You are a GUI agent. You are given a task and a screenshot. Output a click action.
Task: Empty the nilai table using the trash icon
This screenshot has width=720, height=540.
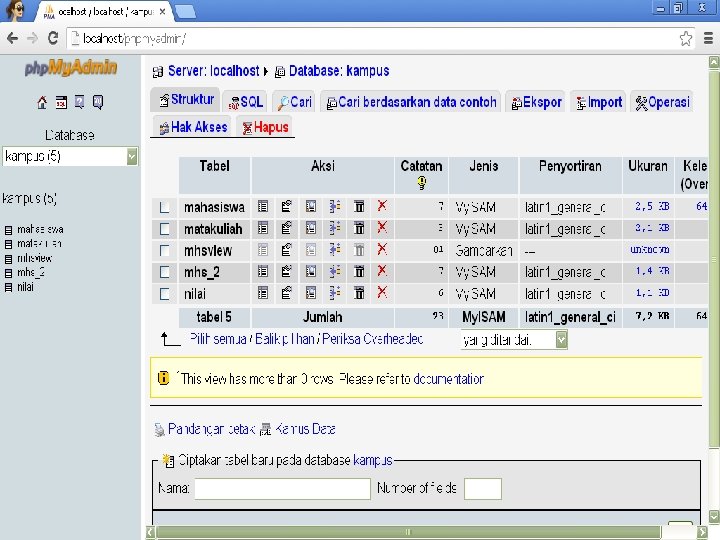click(359, 293)
